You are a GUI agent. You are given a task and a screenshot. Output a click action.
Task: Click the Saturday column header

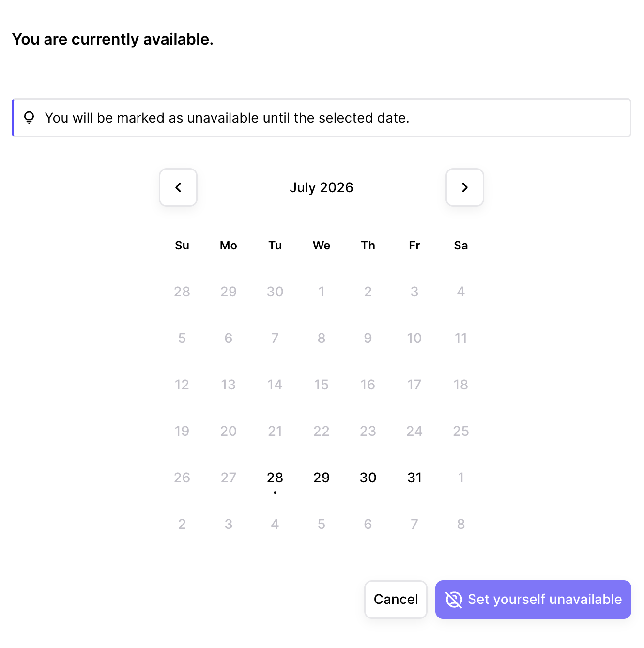(x=461, y=246)
